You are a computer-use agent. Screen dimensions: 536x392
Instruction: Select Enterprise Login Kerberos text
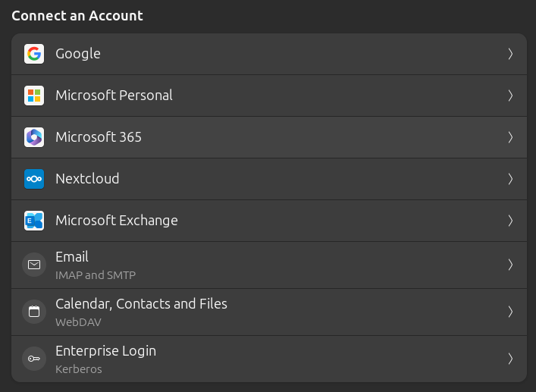[x=105, y=359]
